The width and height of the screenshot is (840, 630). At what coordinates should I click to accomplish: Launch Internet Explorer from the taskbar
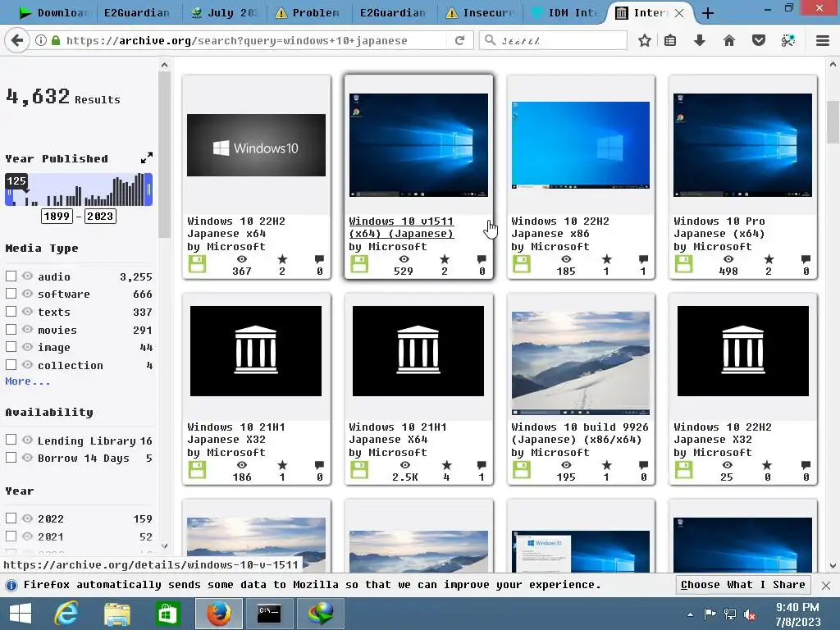point(67,614)
